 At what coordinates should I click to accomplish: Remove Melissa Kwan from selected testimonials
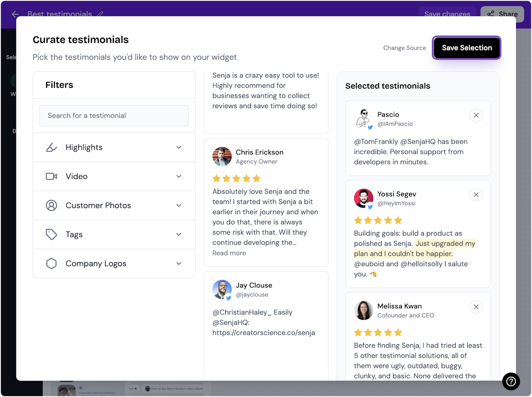[476, 307]
